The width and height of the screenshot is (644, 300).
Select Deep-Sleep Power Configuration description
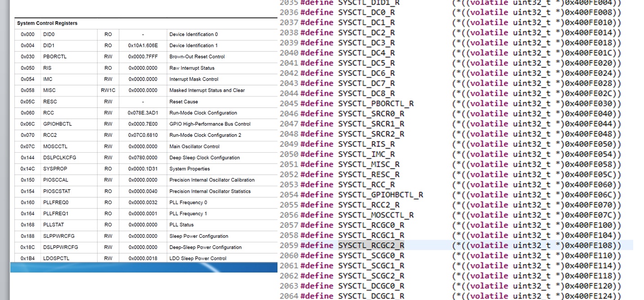[206, 247]
